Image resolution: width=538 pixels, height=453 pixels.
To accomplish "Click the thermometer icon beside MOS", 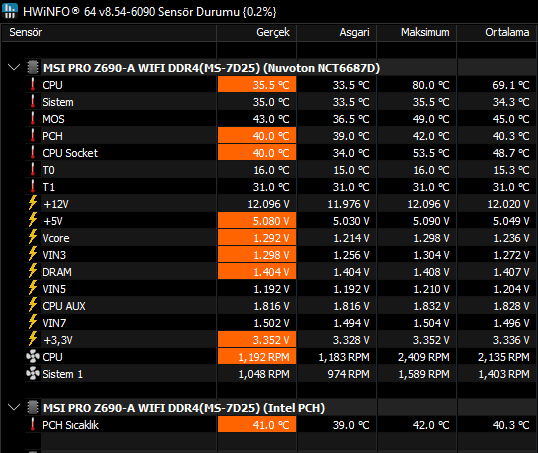I will click(x=33, y=118).
